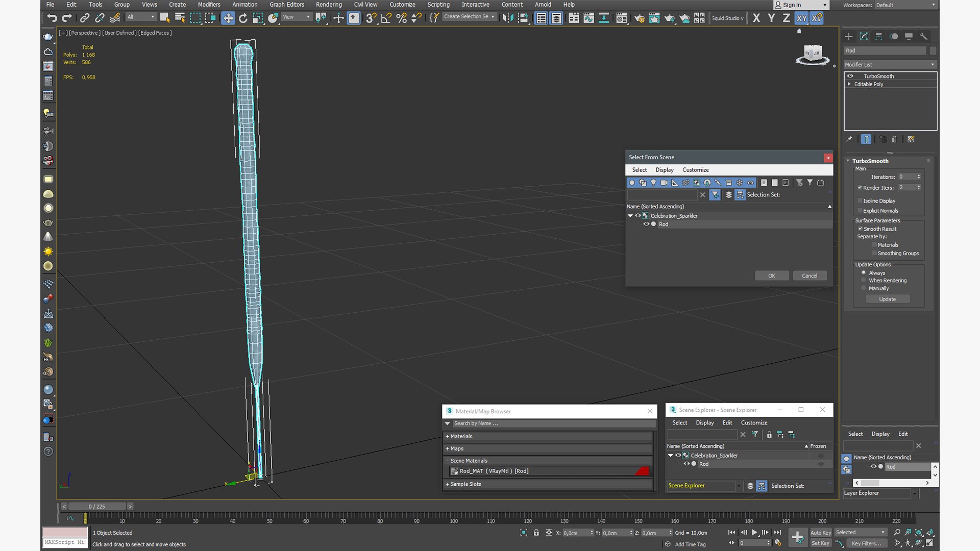The width and height of the screenshot is (980, 551).
Task: Uncheck Smooth Result checkbox
Action: 860,229
